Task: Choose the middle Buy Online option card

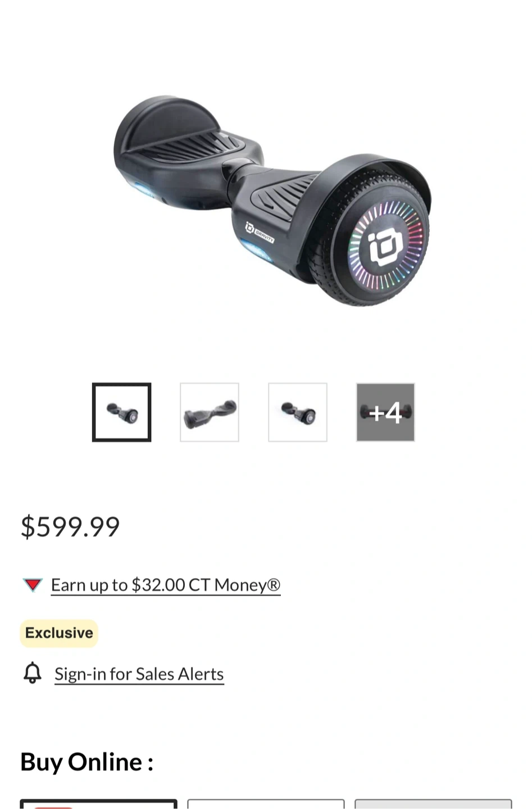Action: click(x=266, y=804)
